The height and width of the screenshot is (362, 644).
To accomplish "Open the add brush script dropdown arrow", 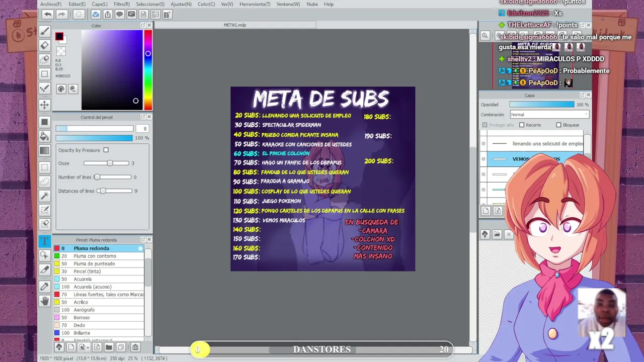I will (89, 347).
